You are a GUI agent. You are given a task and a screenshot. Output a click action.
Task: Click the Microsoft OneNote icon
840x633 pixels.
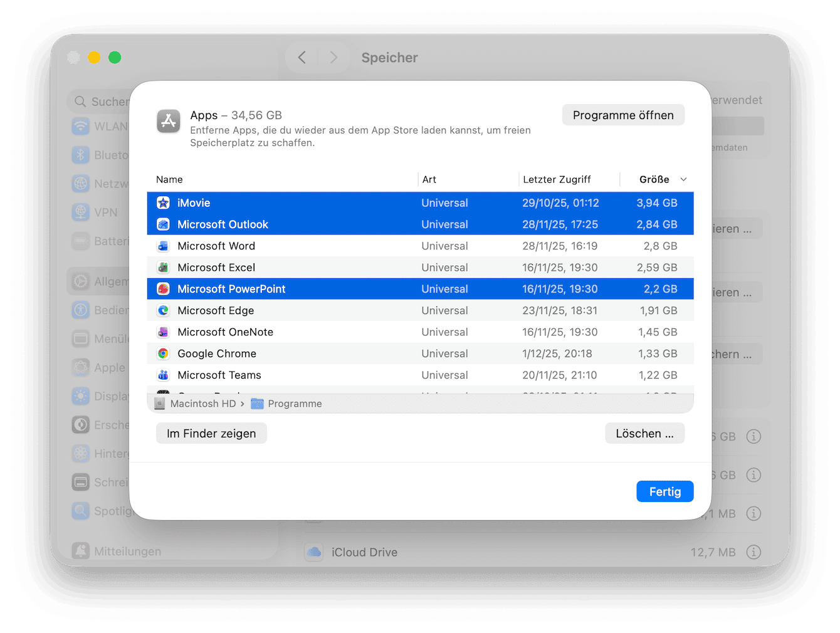coord(163,332)
